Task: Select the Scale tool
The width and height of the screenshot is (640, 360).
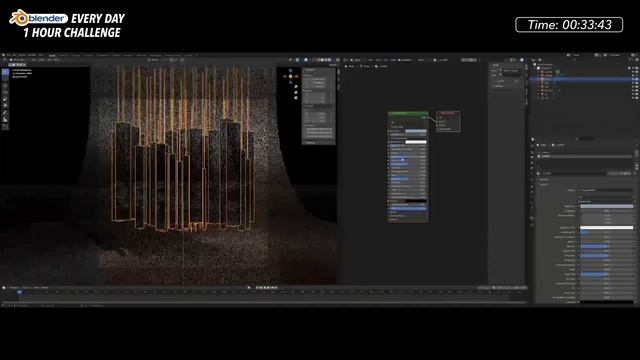Action: tap(5, 99)
